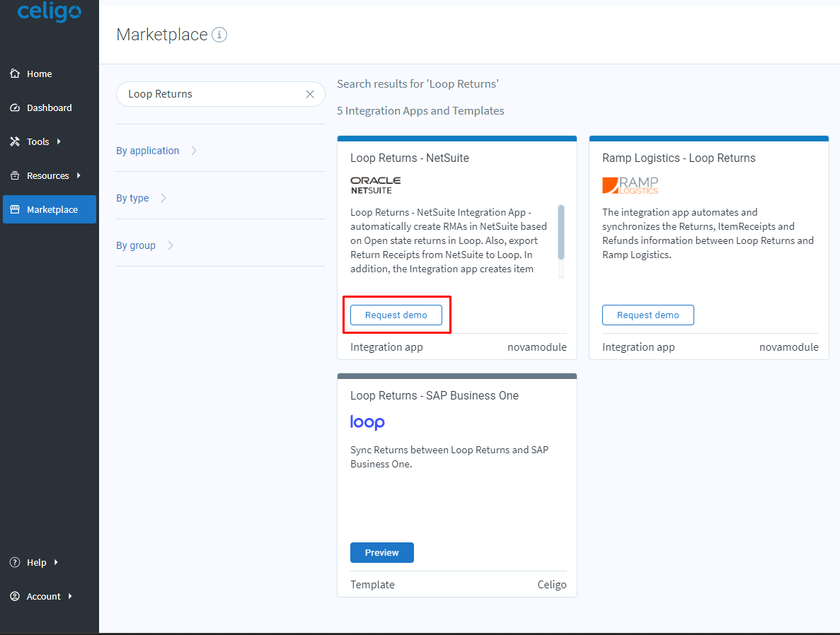This screenshot has width=840, height=635.
Task: Click the Help question mark icon
Action: [x=15, y=562]
